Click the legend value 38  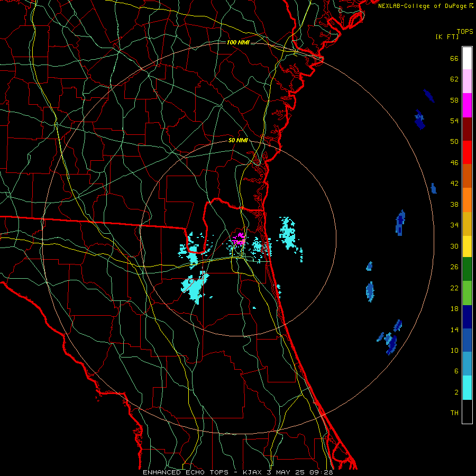coord(454,204)
